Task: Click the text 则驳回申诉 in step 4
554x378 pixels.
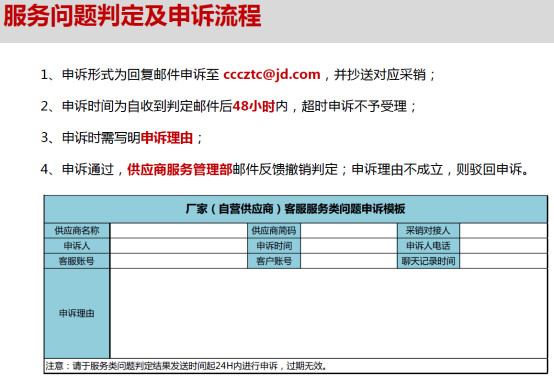Action: [489, 169]
